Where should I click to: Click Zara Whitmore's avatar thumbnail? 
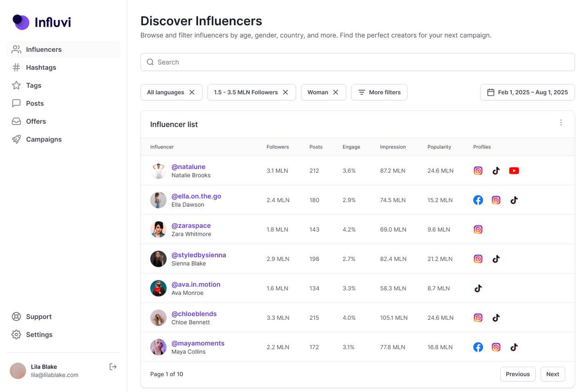[158, 229]
